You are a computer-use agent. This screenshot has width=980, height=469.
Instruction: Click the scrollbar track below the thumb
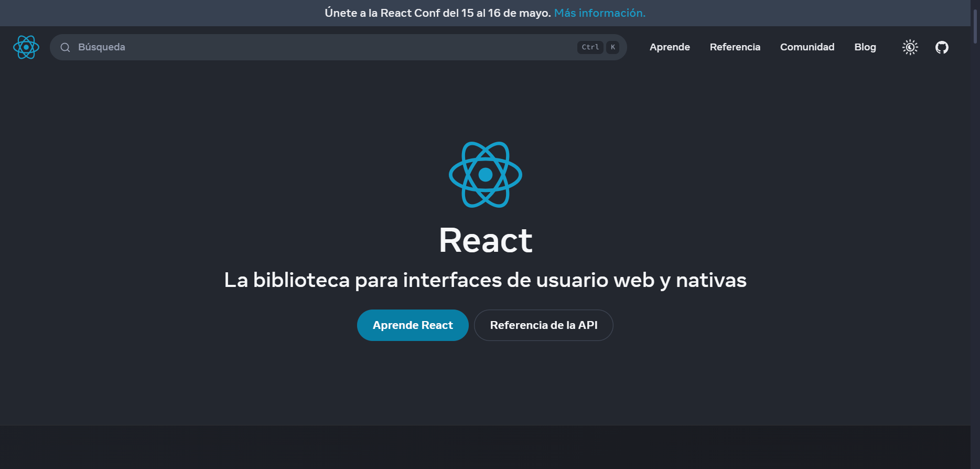(x=975, y=262)
